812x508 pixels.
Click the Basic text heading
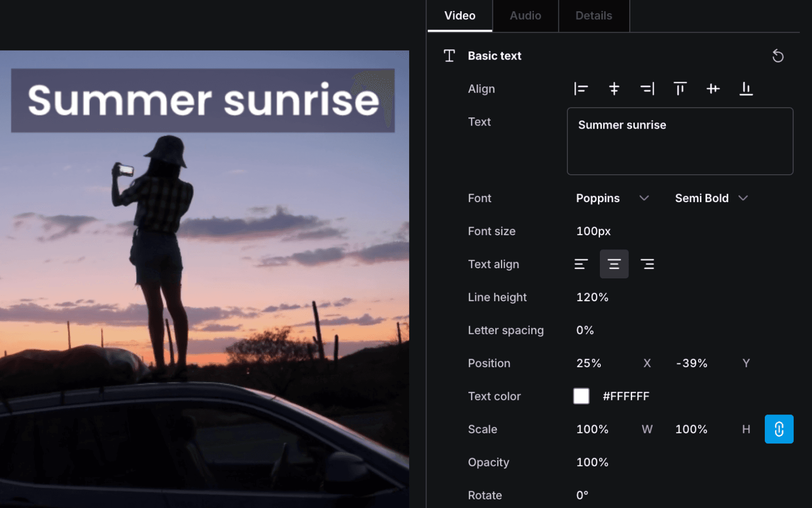(494, 56)
